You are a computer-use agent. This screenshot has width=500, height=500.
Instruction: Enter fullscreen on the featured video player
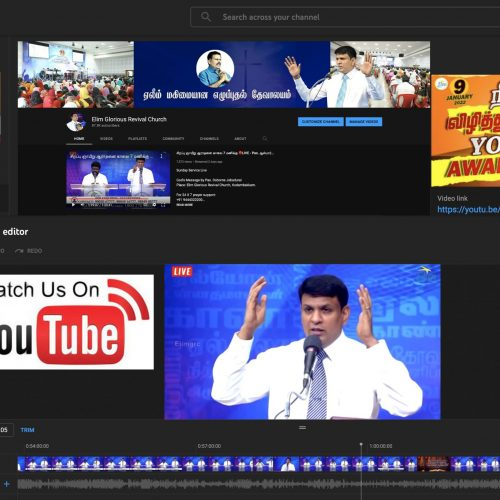tap(163, 205)
